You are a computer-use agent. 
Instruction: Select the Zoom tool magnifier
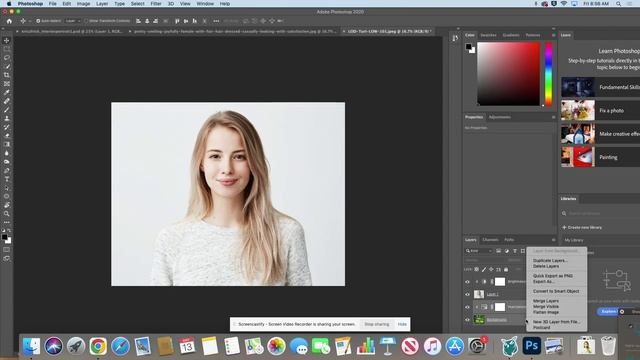click(x=7, y=213)
